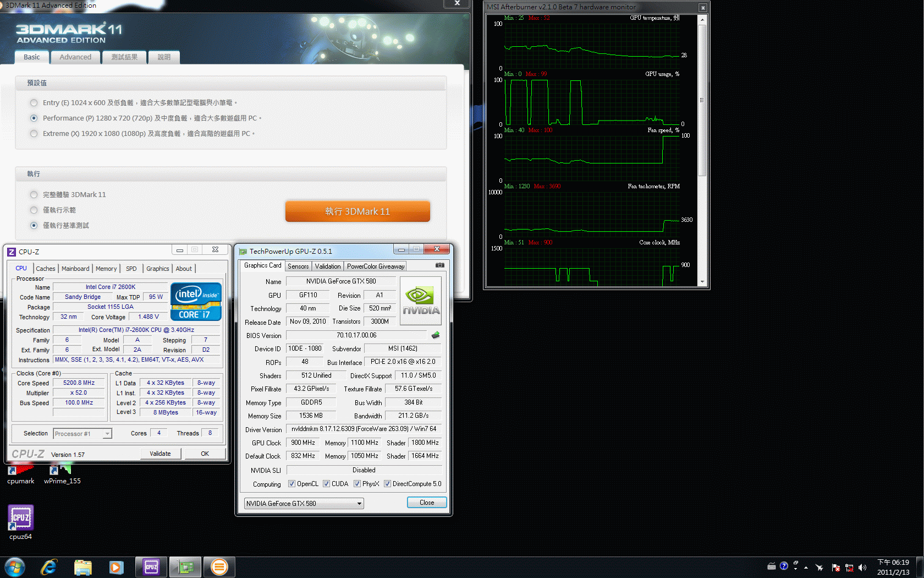Select the demo only run option
The height and width of the screenshot is (578, 924).
coord(34,210)
